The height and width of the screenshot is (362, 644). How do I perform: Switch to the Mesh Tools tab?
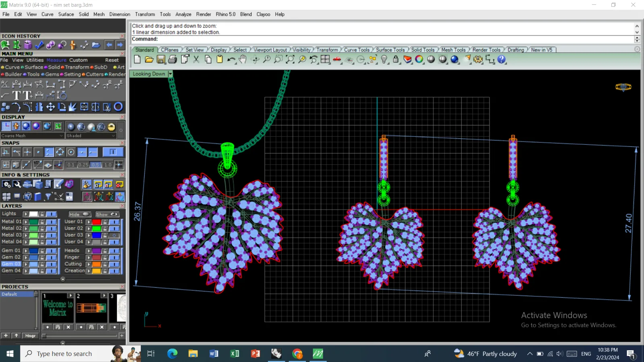[x=453, y=50]
